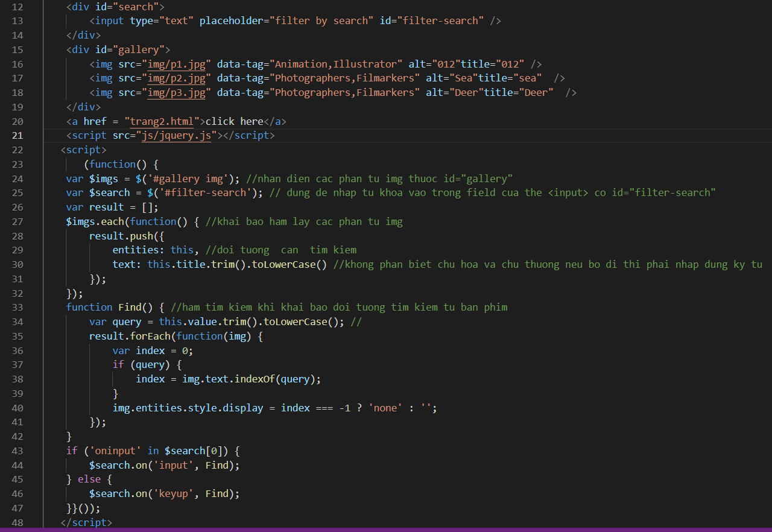This screenshot has width=772, height=532.
Task: Open the js/jquery.js script path
Action: pyautogui.click(x=177, y=135)
